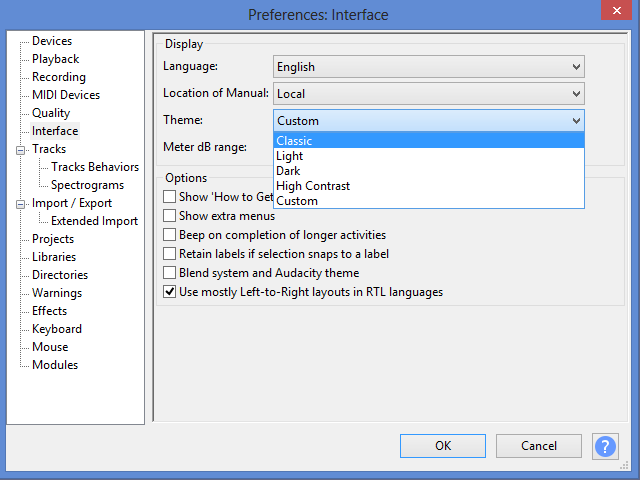Screen dimensions: 640x480
Task: Go to Keyboard preferences category
Action: click(x=57, y=329)
